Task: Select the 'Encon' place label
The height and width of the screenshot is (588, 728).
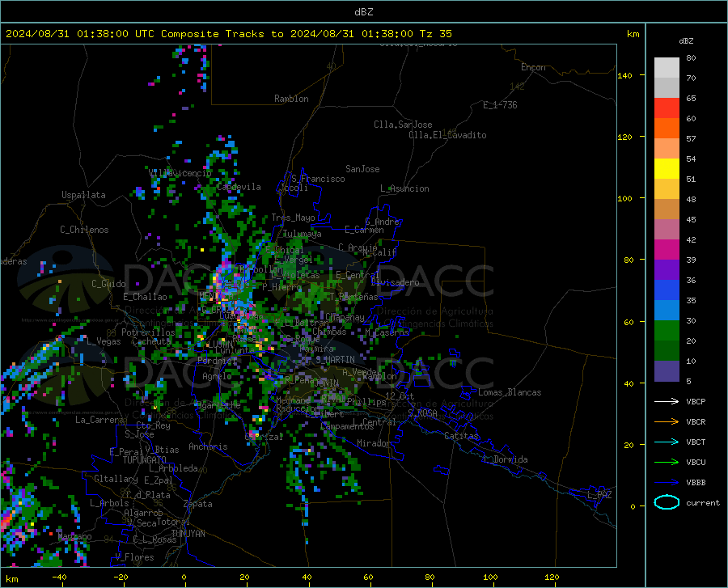Action: click(533, 67)
